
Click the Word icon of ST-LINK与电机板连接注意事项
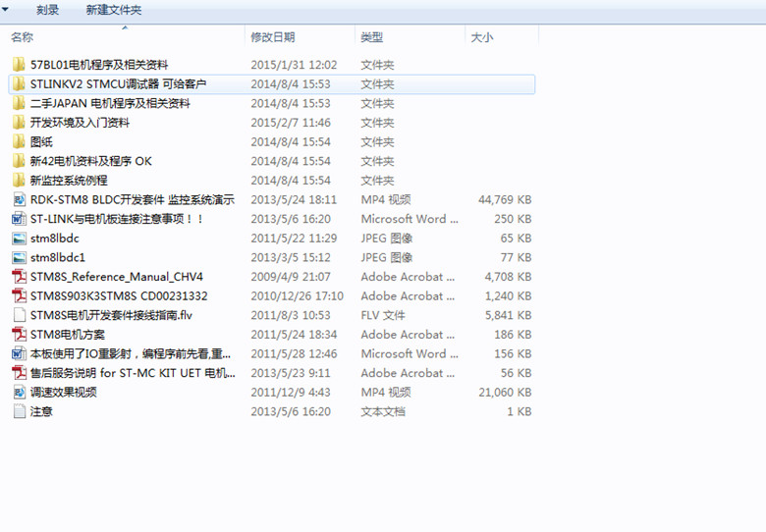[x=19, y=219]
